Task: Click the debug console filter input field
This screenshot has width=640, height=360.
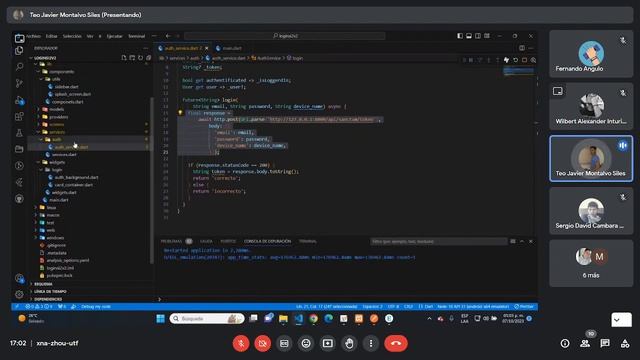Action: pos(438,241)
